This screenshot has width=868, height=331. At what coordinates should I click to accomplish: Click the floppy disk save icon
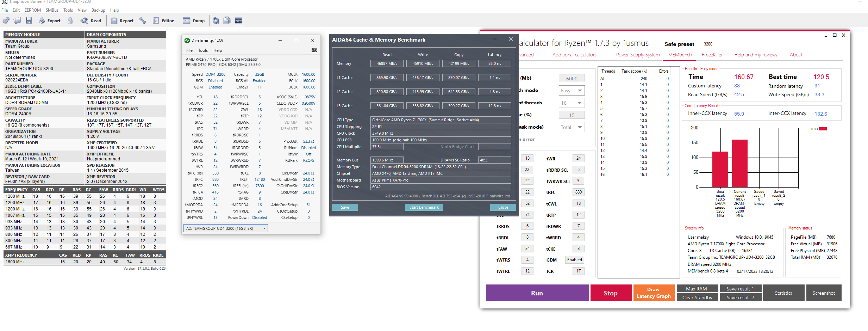click(x=29, y=21)
